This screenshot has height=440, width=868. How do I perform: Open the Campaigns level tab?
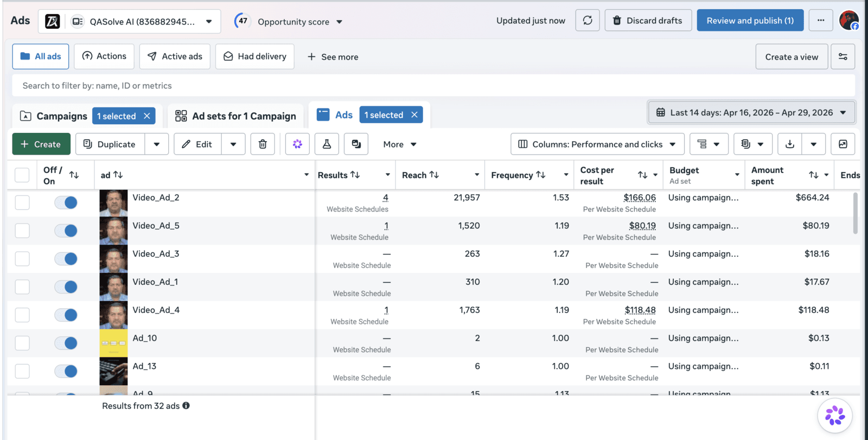pyautogui.click(x=54, y=116)
